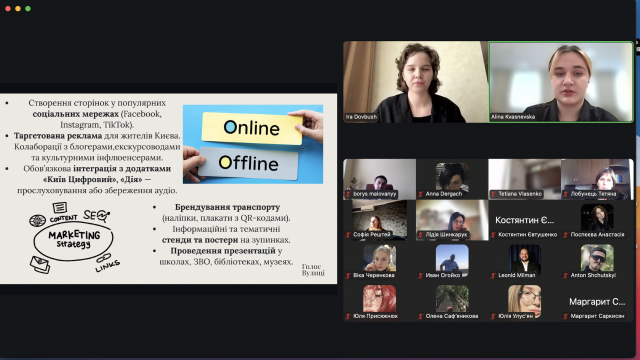Click muted mic icon beside Олена Саф'янникова
This screenshot has height=360, width=640.
point(420,316)
